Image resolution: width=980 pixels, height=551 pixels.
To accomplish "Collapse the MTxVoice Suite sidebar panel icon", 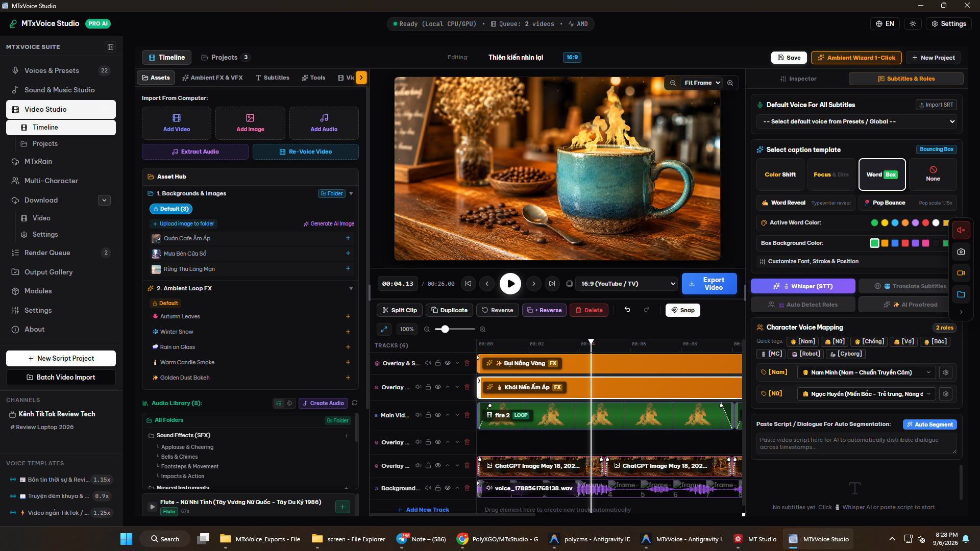I will 110,47.
